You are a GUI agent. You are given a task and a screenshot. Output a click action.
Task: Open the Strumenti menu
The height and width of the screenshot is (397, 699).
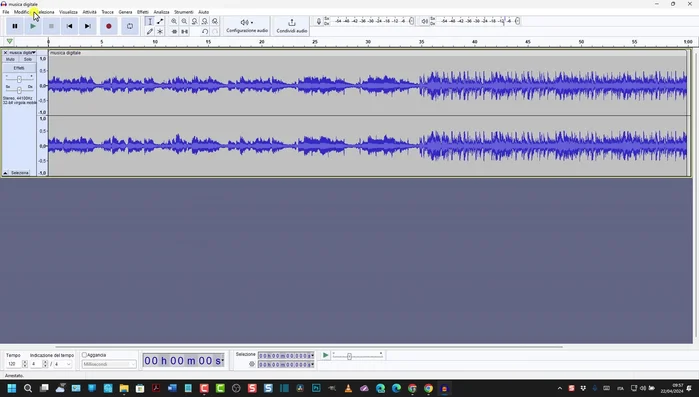[184, 12]
